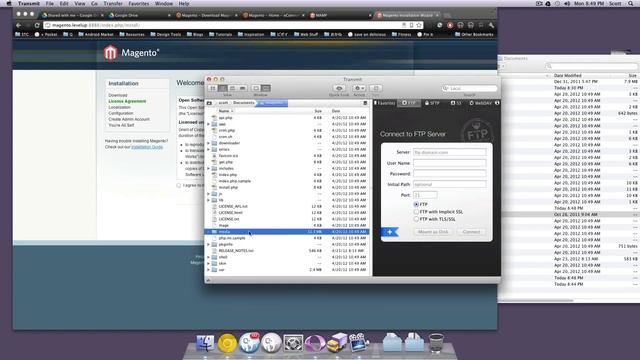The height and width of the screenshot is (360, 640).
Task: Open the Favorites tab in Transmit
Action: pos(385,103)
